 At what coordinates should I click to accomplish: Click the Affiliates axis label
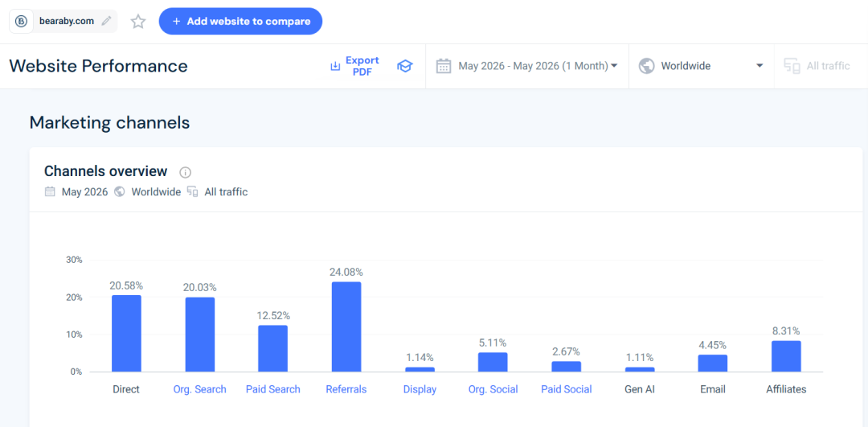pos(786,389)
